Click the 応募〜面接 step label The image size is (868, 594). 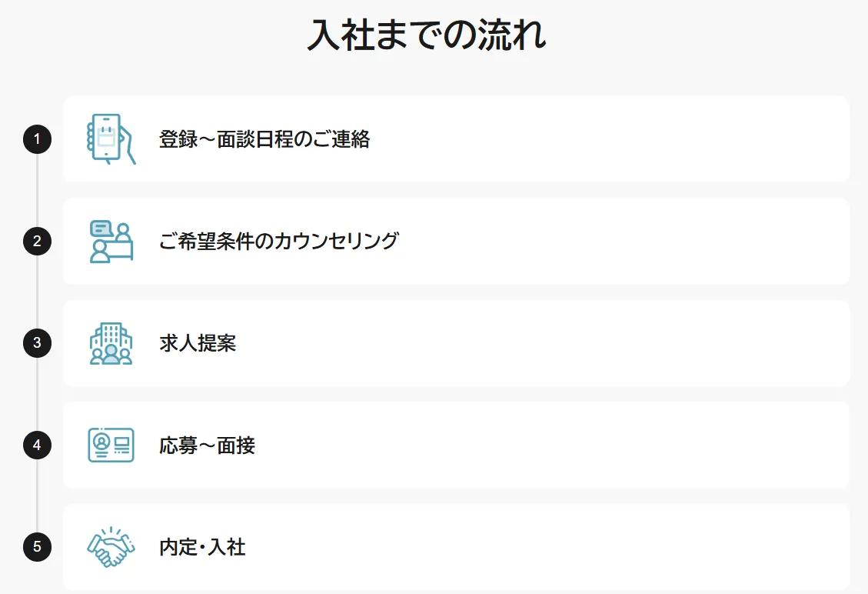point(207,445)
